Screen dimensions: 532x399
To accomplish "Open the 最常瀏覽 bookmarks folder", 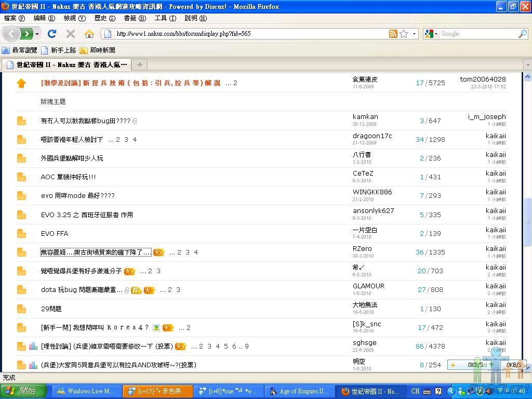I will [x=20, y=50].
